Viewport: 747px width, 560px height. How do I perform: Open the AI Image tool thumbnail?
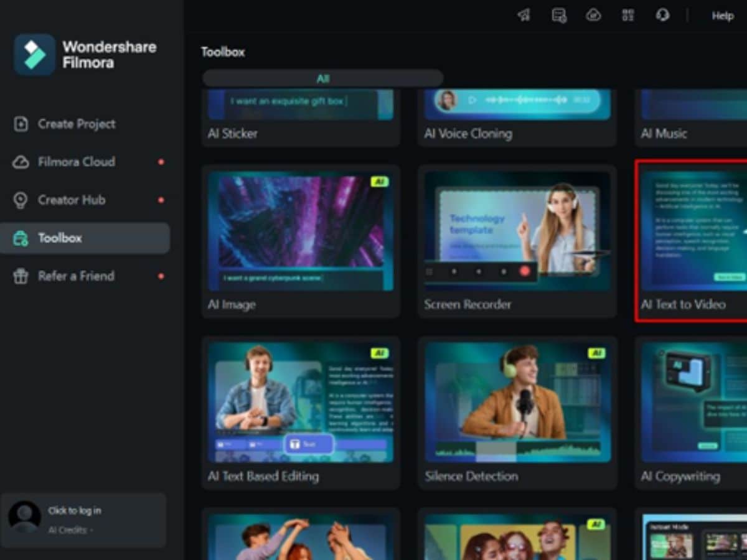(301, 231)
